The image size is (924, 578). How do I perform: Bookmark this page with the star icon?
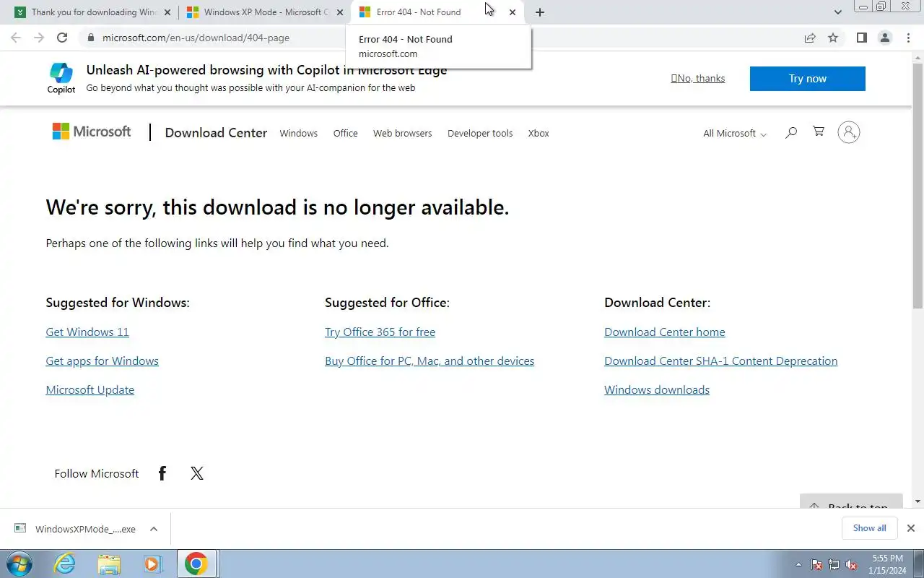click(833, 38)
